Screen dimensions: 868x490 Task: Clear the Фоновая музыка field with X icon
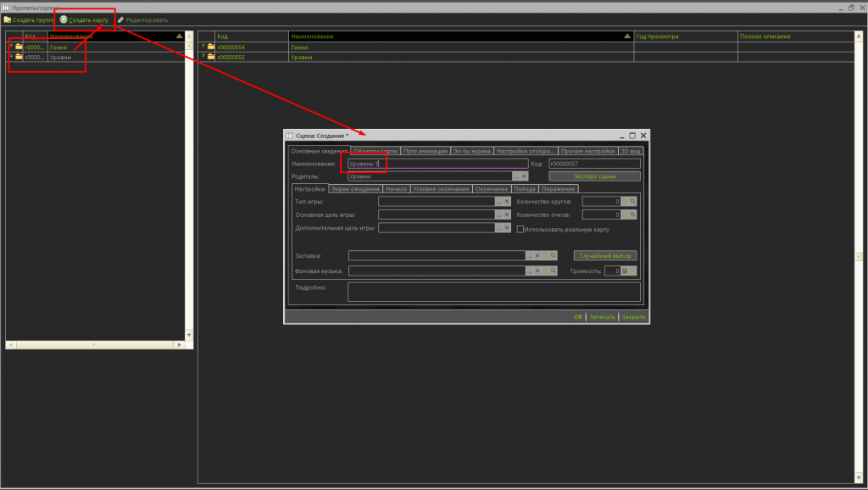(537, 270)
